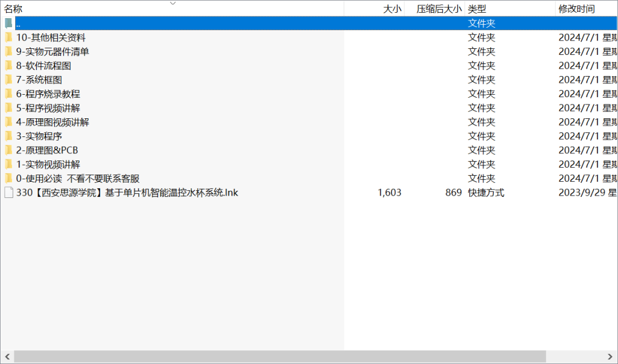Click the folder icon beside 9-实物元器件清单
This screenshot has height=364, width=618.
click(x=8, y=51)
